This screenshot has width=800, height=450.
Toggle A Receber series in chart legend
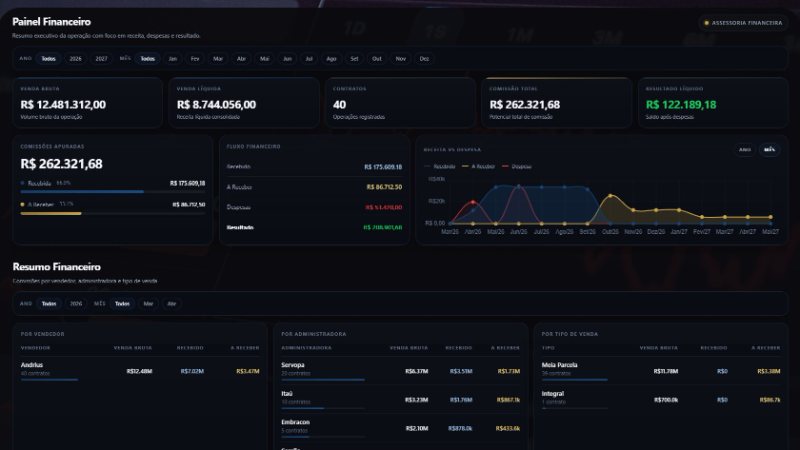click(479, 166)
